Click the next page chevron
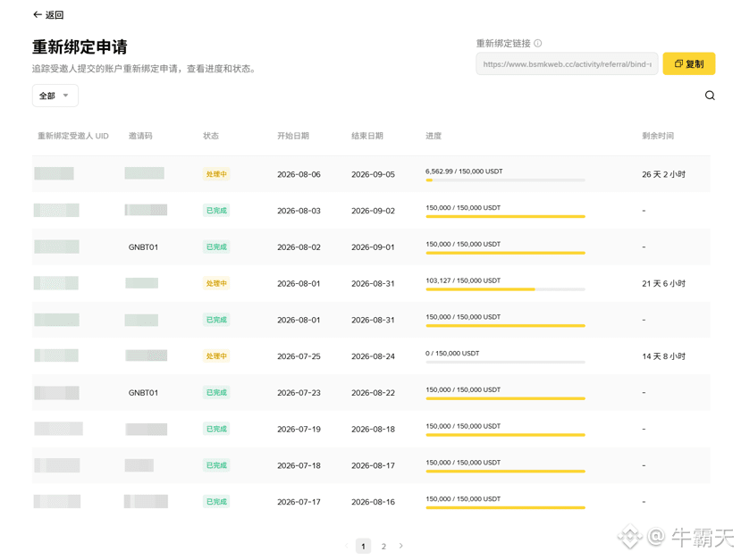741x560 pixels. click(401, 546)
